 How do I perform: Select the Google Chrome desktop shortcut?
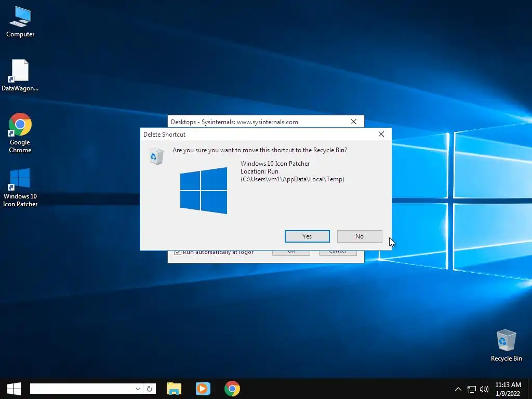tap(20, 133)
